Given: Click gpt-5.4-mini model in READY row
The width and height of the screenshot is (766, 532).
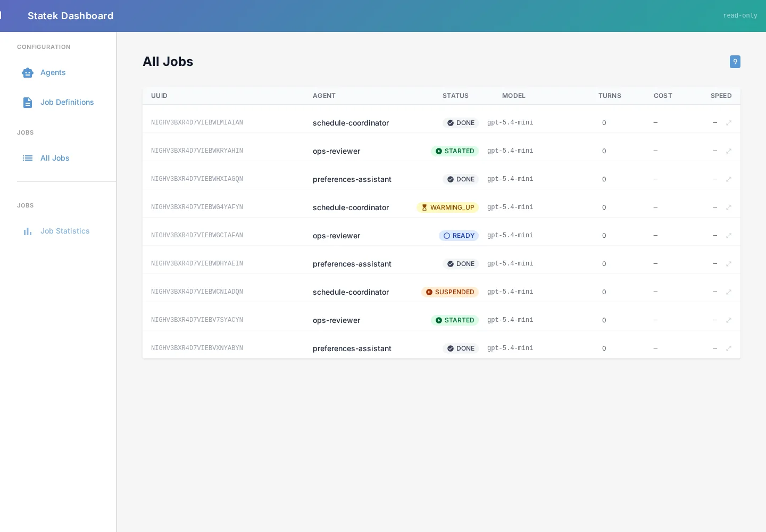Looking at the screenshot, I should click(x=510, y=235).
